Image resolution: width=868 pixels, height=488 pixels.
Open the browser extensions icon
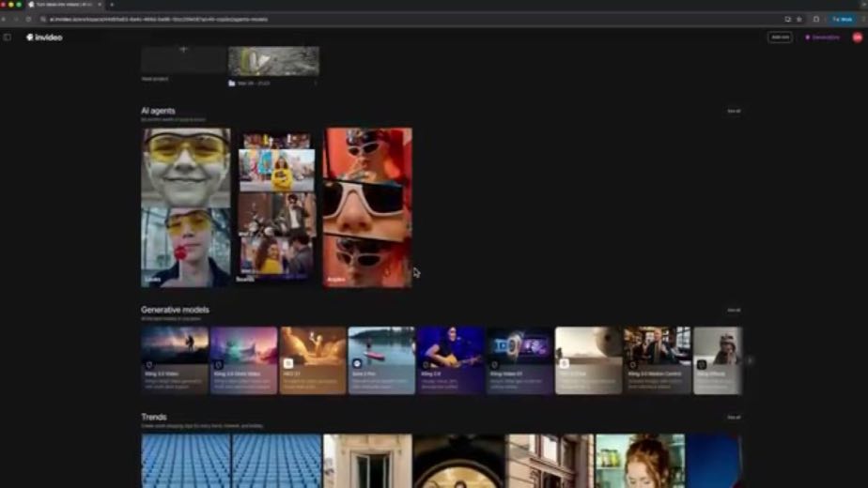816,19
